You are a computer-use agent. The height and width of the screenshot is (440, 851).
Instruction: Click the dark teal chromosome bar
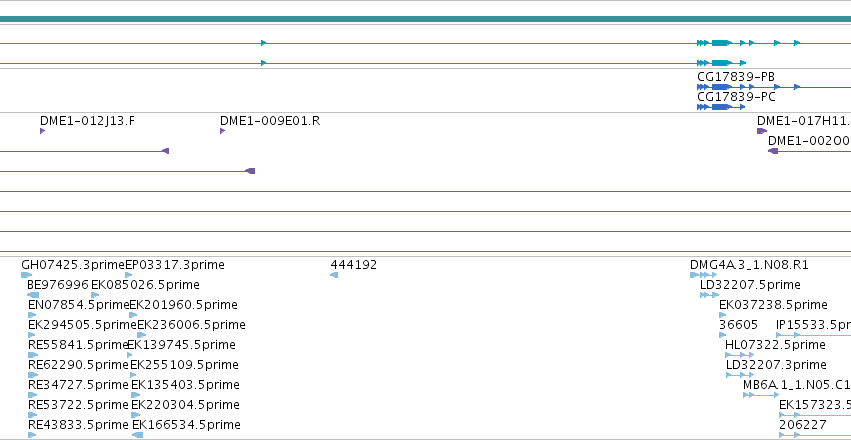426,20
